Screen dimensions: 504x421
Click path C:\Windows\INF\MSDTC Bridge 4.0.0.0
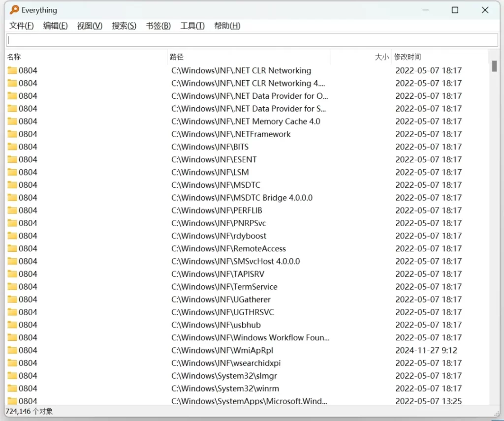(x=242, y=198)
